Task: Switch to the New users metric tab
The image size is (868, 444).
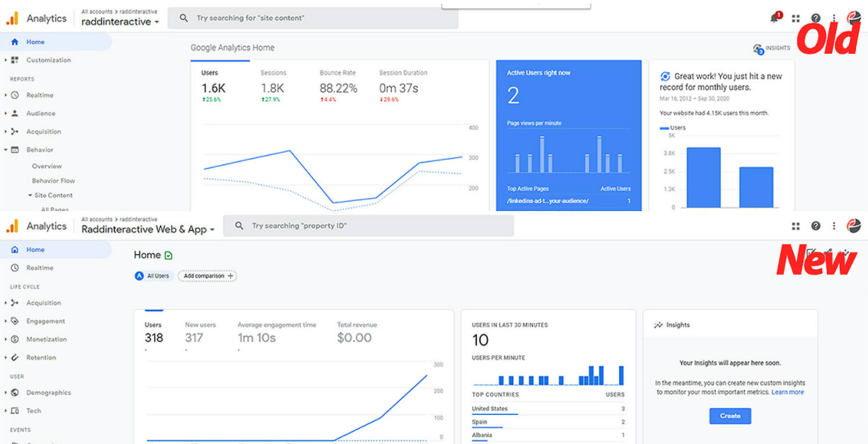Action: coord(201,334)
